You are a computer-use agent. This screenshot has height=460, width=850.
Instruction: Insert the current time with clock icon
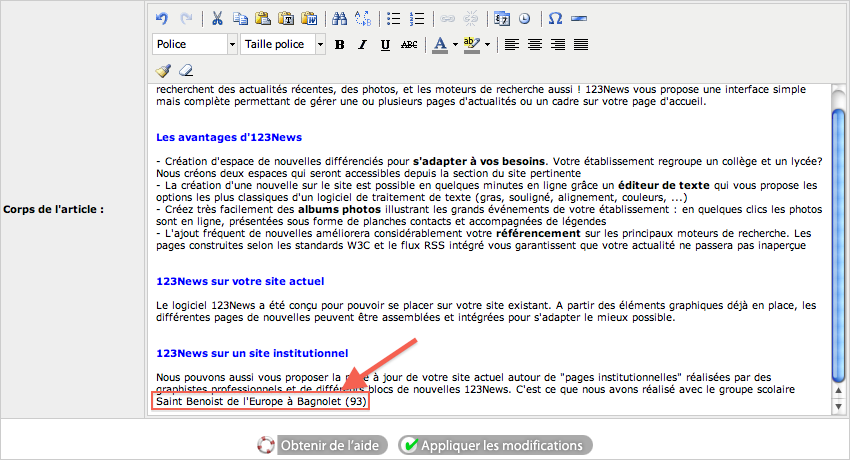[525, 18]
